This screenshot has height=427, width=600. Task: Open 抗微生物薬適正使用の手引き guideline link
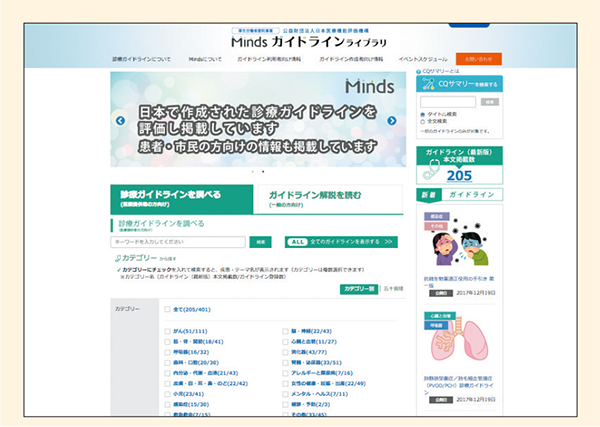pyautogui.click(x=458, y=282)
